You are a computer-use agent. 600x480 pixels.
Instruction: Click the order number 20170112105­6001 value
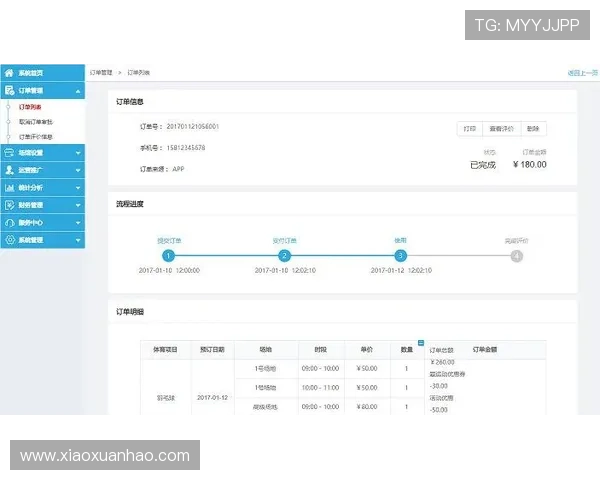(192, 127)
